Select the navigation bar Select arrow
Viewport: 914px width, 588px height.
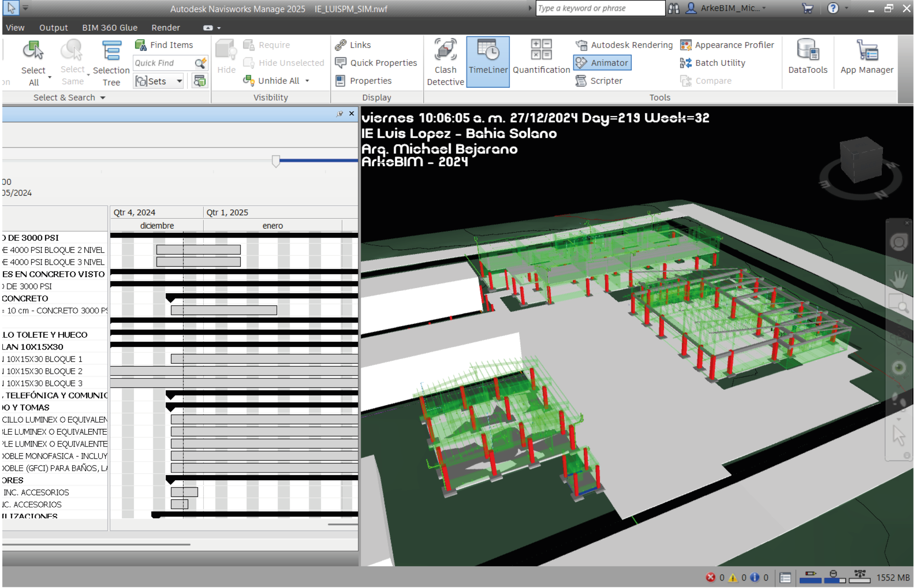coord(899,436)
